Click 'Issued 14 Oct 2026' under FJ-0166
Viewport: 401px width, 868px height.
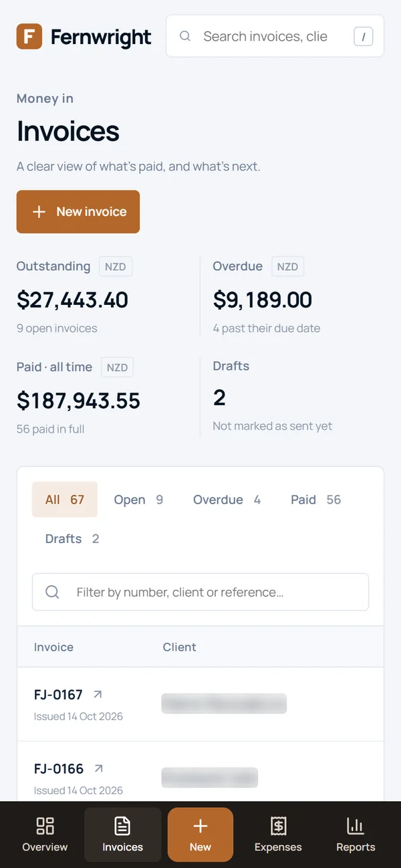point(78,790)
